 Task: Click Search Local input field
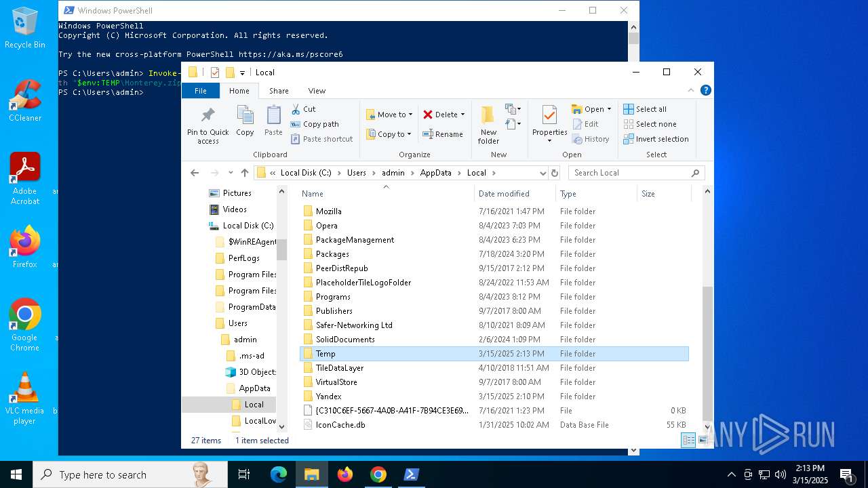[636, 173]
